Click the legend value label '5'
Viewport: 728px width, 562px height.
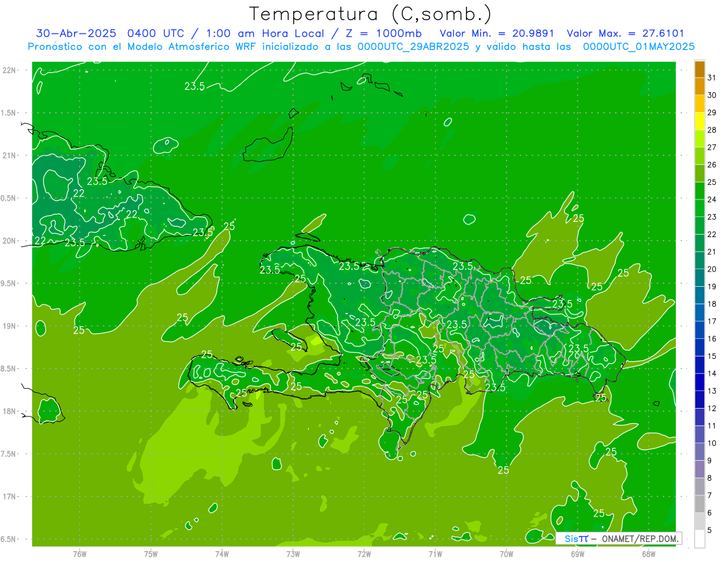coord(709,530)
